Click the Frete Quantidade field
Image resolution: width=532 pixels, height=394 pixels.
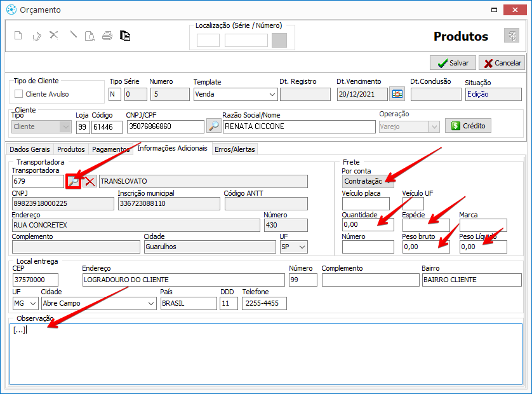(x=368, y=225)
